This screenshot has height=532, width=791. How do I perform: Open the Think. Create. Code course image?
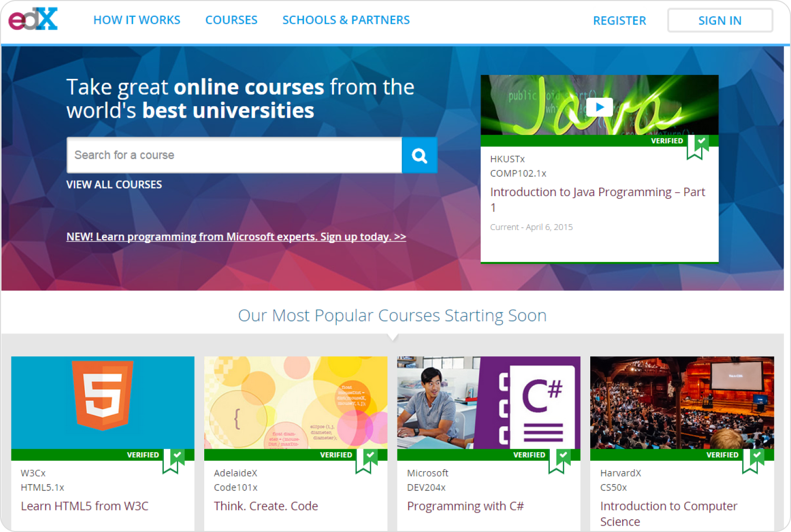point(296,402)
